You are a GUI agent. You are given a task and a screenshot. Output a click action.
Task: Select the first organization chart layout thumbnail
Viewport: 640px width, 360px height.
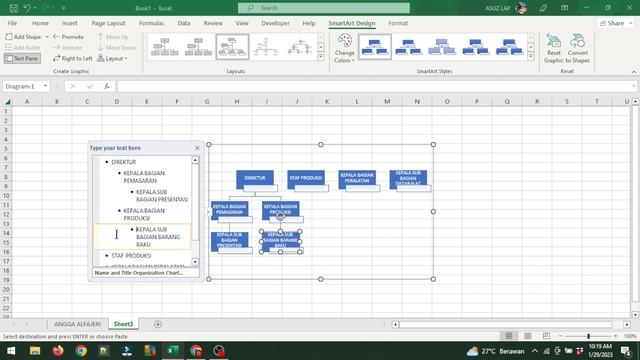tap(164, 47)
